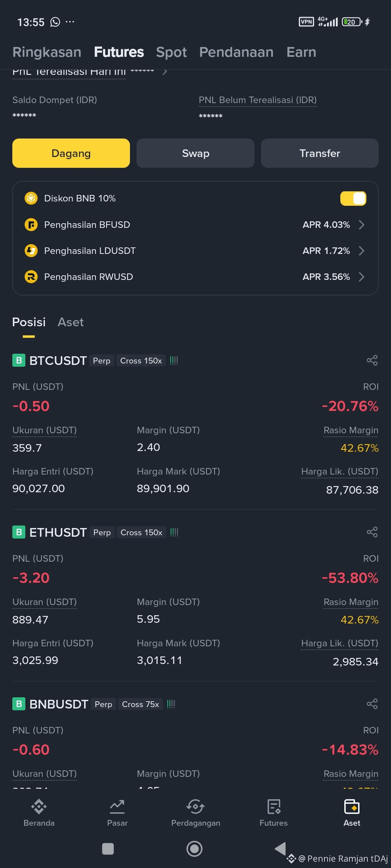The height and width of the screenshot is (868, 391).
Task: Go to Pasar markets icon
Action: point(117,806)
